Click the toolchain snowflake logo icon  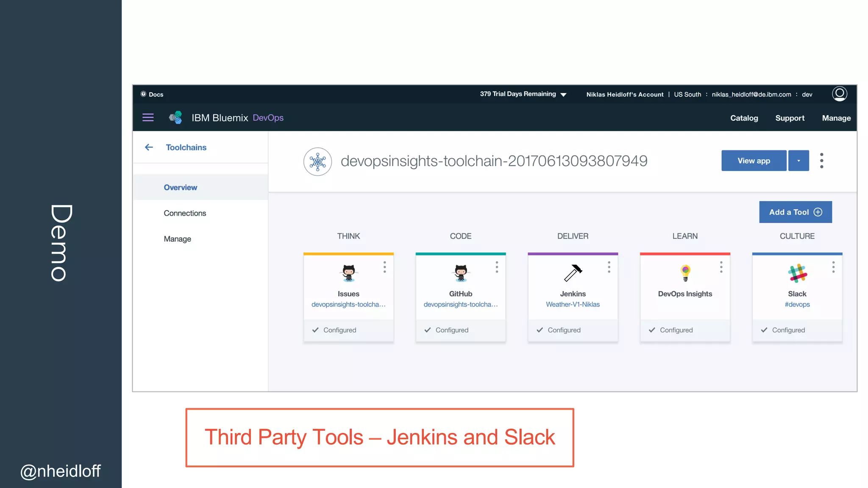(x=317, y=161)
